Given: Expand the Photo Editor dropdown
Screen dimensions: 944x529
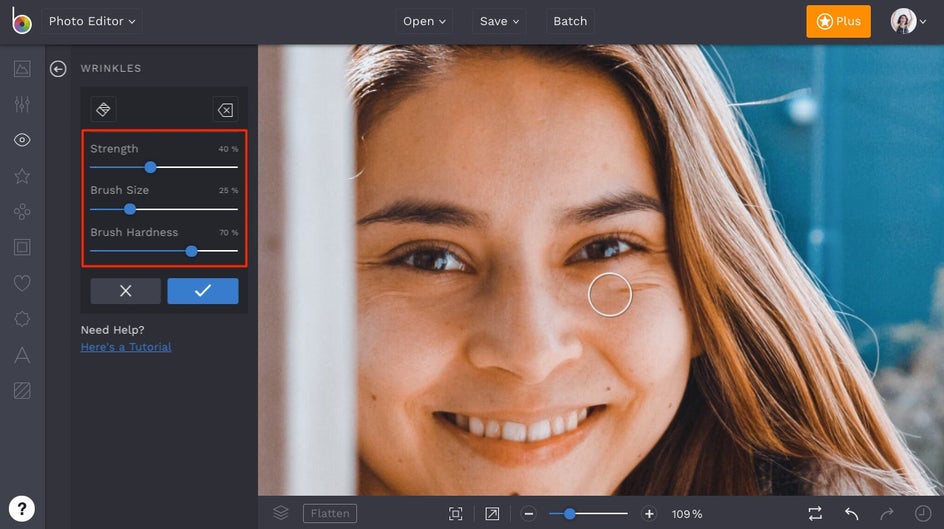Looking at the screenshot, I should tap(92, 21).
